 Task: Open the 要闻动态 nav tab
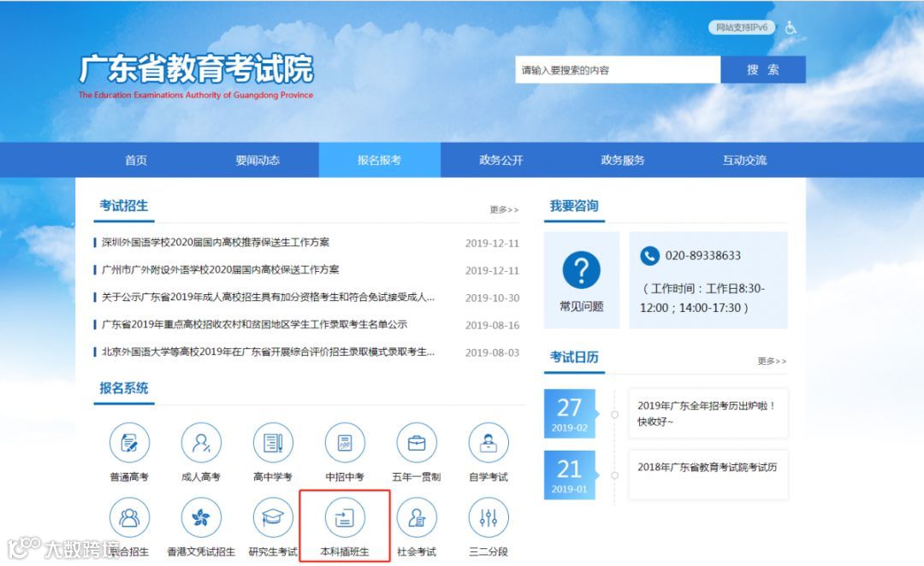[258, 160]
